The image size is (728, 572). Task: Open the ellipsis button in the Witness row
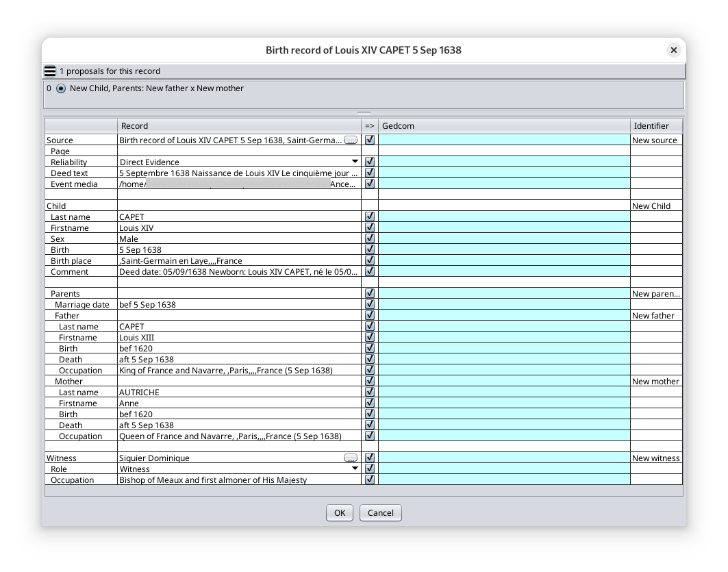351,458
